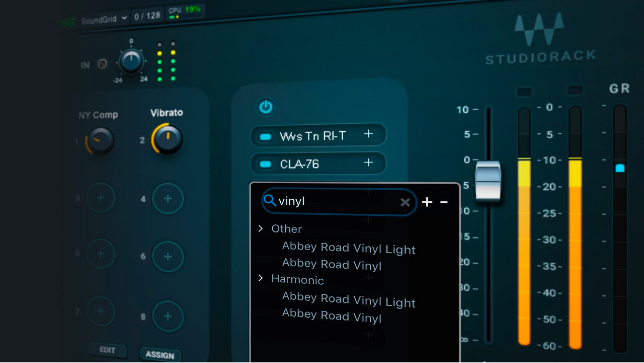Collapse the Harmonic category
Screen dimensions: 644x363
coord(260,278)
